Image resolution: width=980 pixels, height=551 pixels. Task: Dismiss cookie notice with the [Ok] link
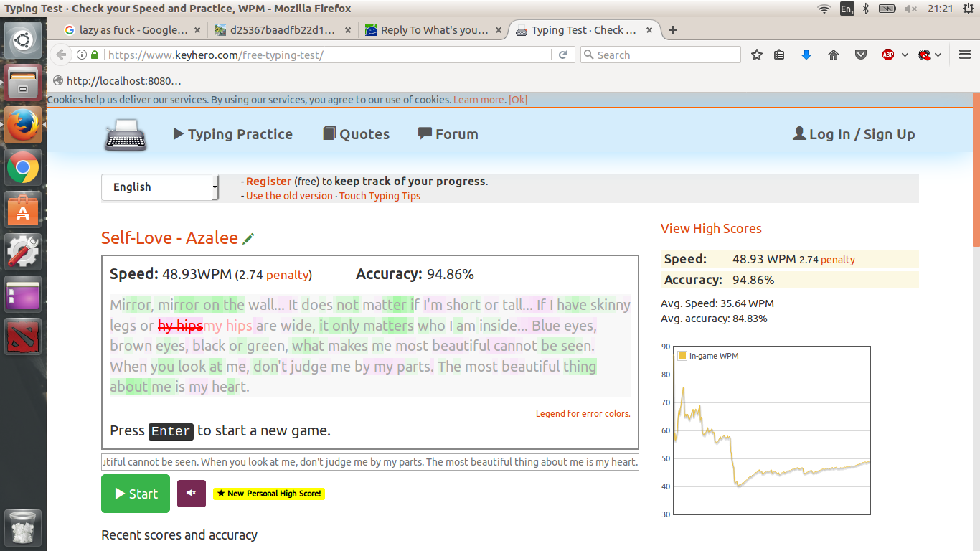tap(518, 100)
